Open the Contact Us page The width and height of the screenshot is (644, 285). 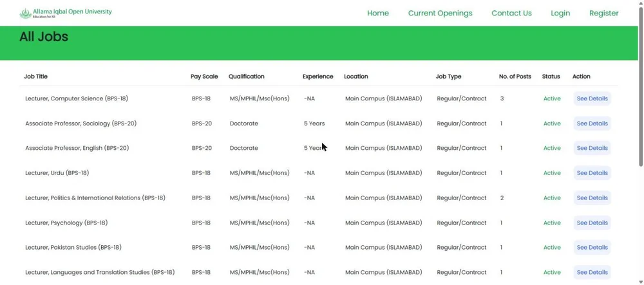512,13
